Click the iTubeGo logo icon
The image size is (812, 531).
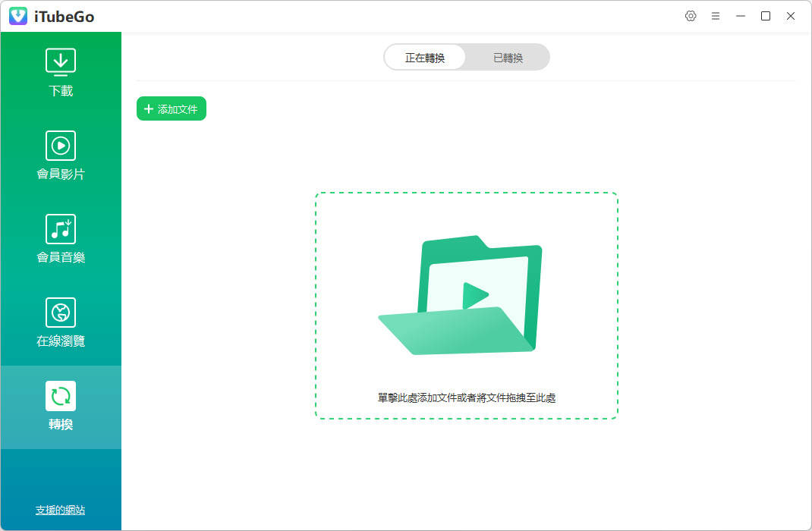(18, 16)
